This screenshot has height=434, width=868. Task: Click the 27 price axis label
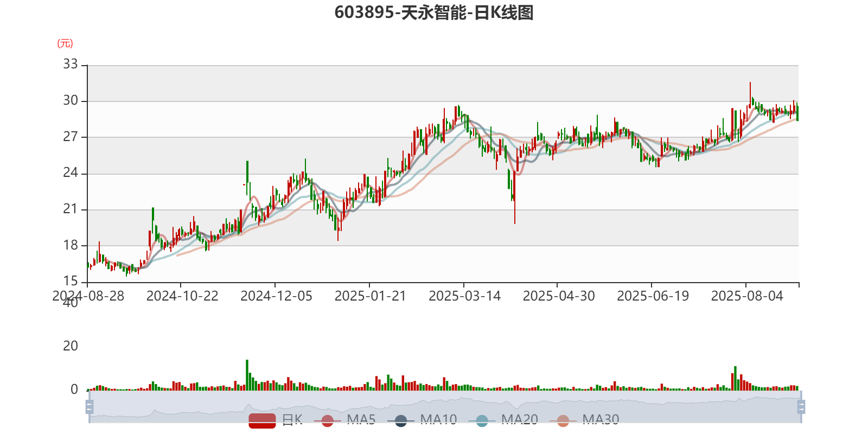point(71,136)
